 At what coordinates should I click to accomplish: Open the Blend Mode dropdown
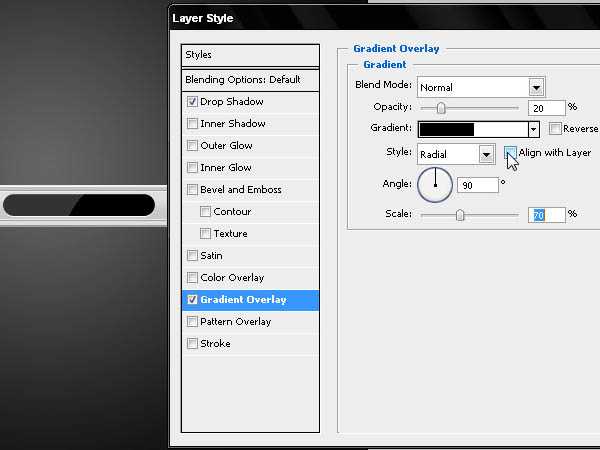pyautogui.click(x=536, y=87)
